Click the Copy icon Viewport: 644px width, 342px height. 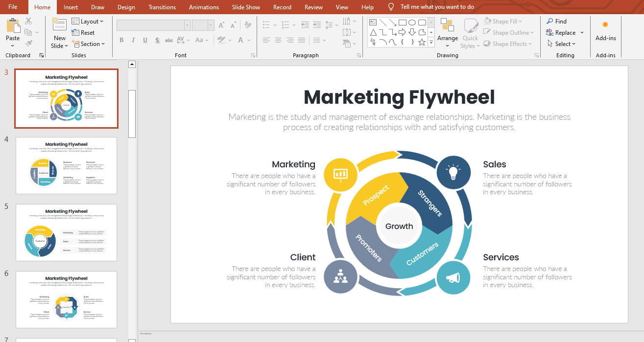tap(28, 32)
